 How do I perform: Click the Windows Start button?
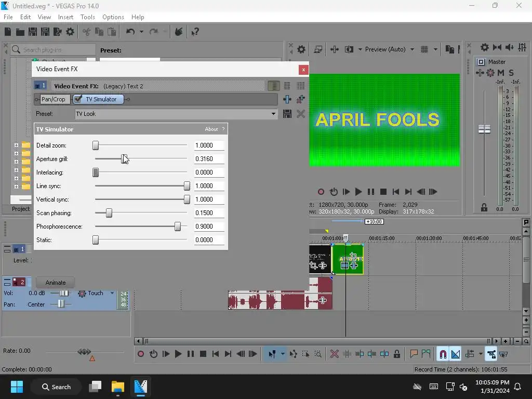coord(17,387)
